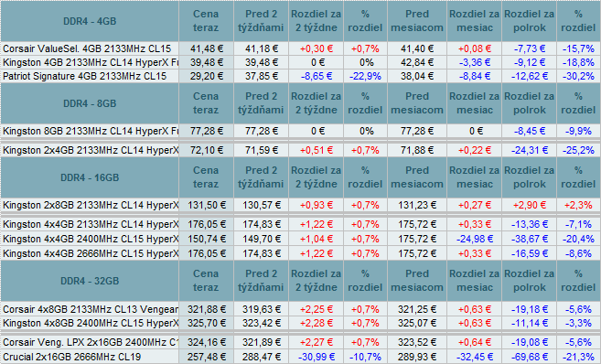Select Patriot Signature 4GB 2133MHz CL15 product
Screen dimensions: 601x364
[85, 76]
